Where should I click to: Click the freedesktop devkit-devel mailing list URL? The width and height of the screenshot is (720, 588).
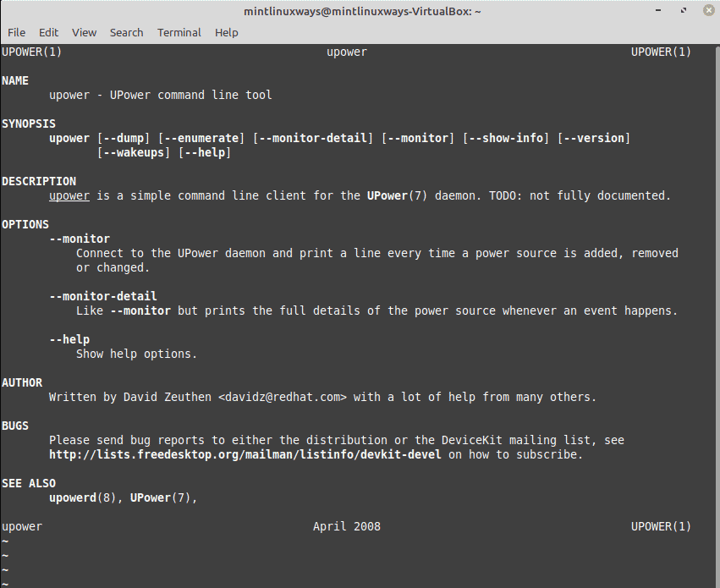(x=245, y=454)
